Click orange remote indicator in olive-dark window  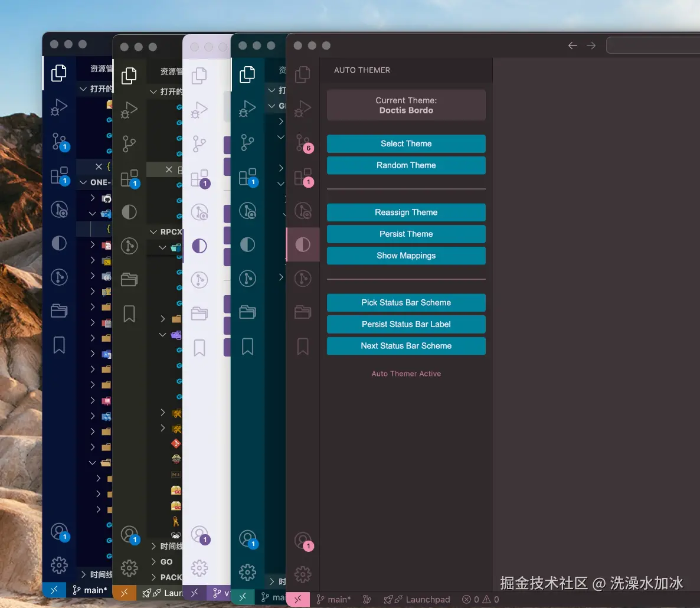tap(124, 593)
